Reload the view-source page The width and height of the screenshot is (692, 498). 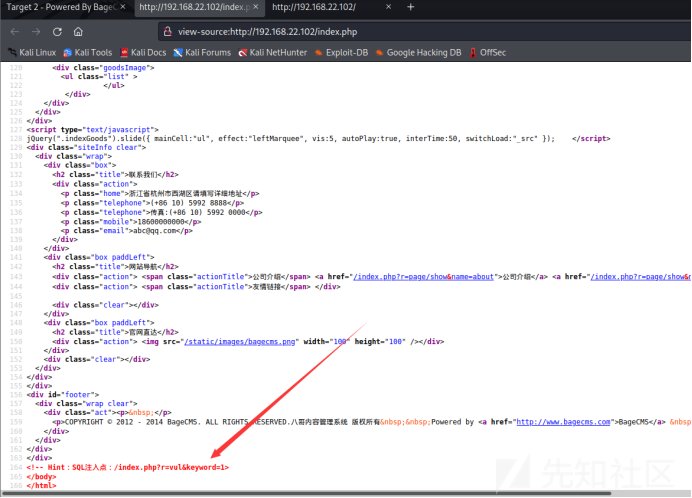[x=57, y=32]
